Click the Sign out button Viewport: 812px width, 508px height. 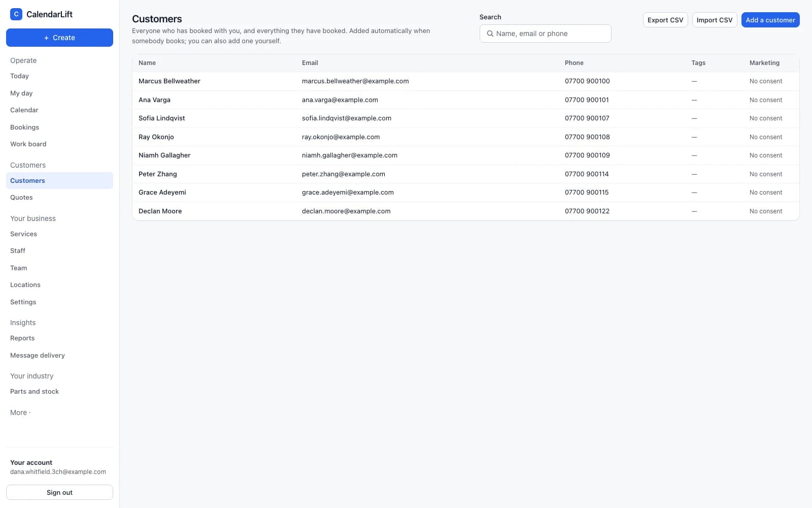coord(59,492)
